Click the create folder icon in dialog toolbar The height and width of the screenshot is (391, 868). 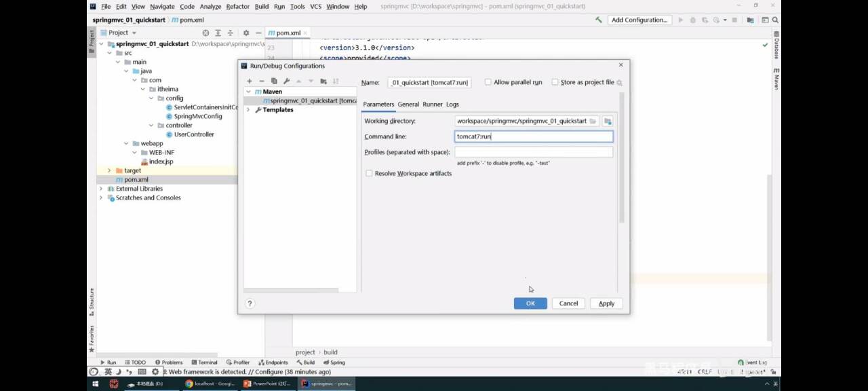323,81
